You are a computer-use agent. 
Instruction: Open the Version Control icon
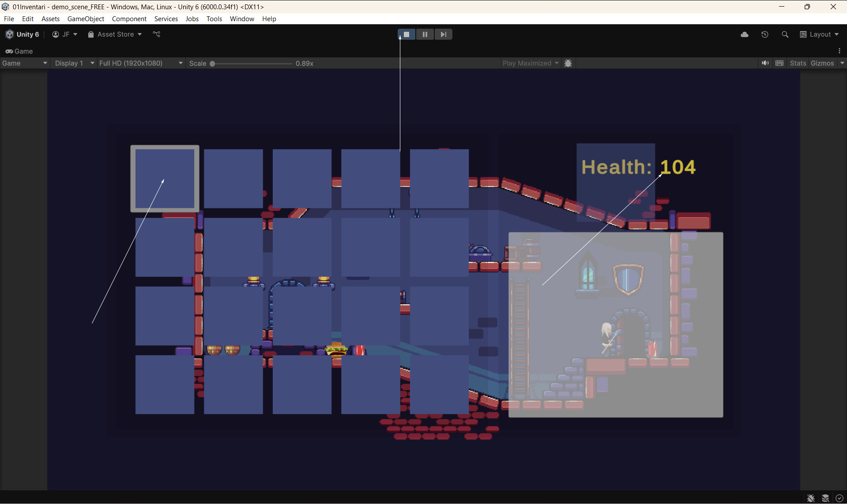[x=157, y=34]
